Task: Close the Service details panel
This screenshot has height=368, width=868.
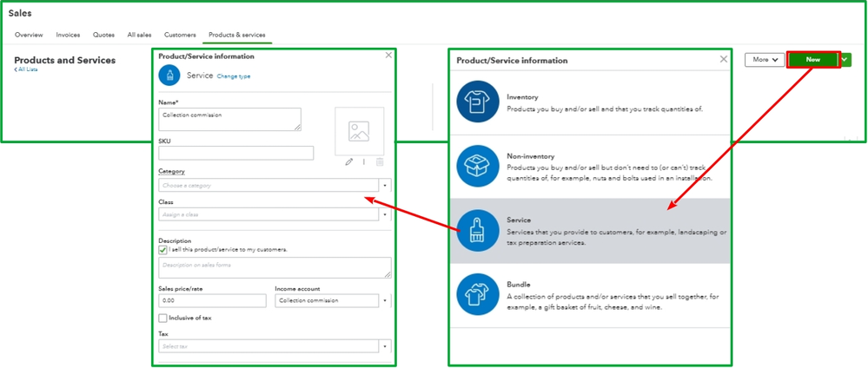Action: click(x=388, y=55)
